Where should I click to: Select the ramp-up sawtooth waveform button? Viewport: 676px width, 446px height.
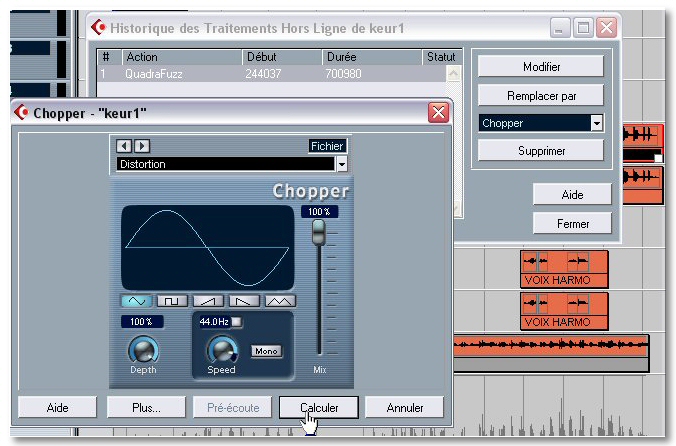(208, 301)
